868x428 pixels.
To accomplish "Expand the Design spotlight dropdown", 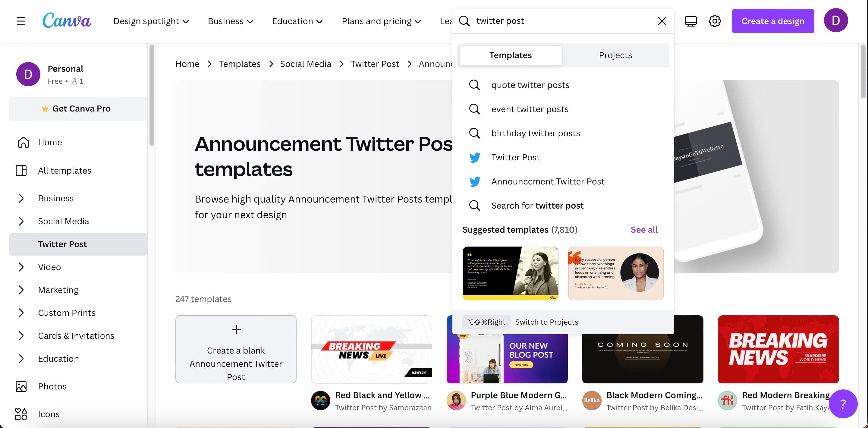I will coord(151,21).
